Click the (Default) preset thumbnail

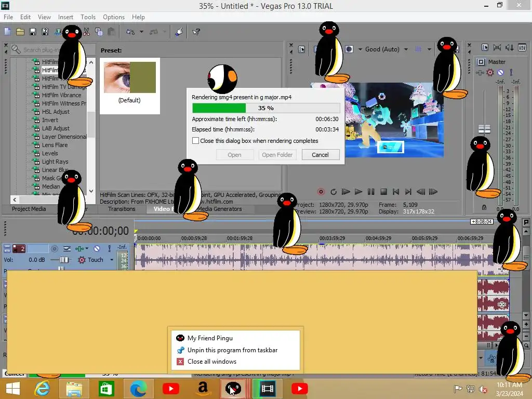(129, 77)
